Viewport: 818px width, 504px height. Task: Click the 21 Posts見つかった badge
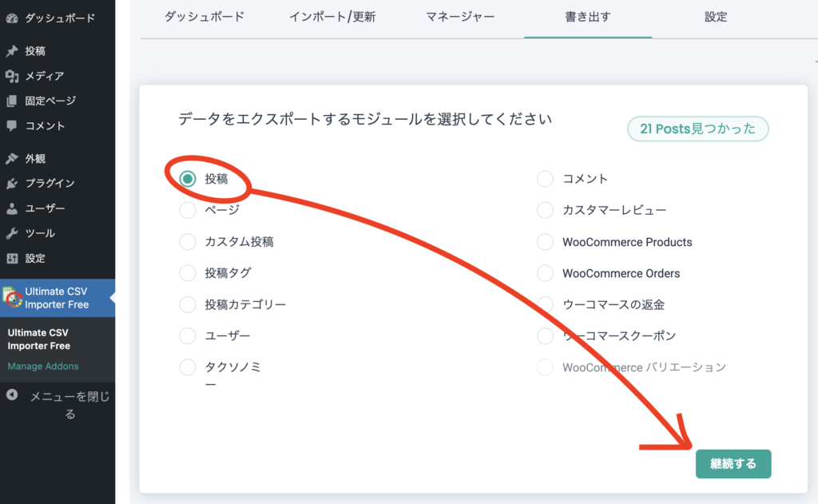click(697, 129)
